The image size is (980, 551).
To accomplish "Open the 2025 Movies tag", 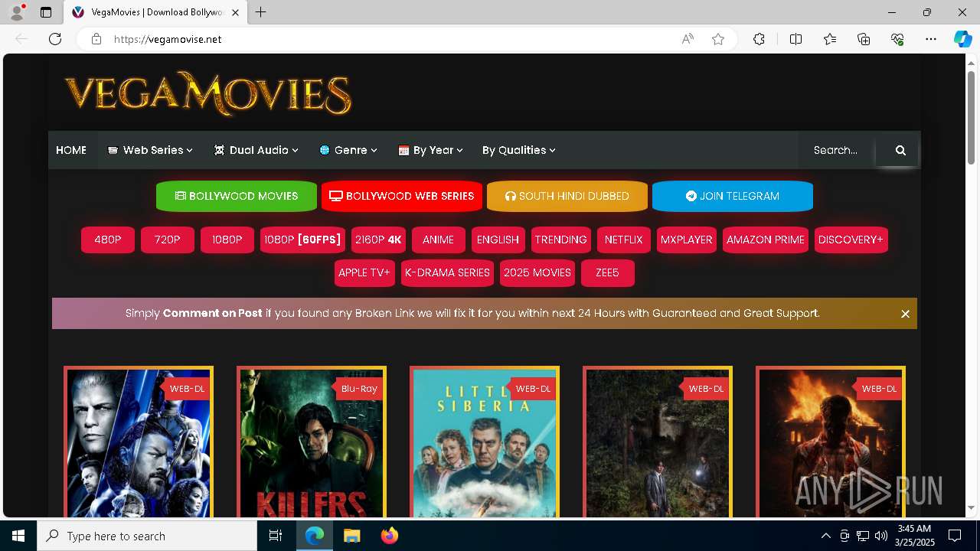I will (537, 272).
